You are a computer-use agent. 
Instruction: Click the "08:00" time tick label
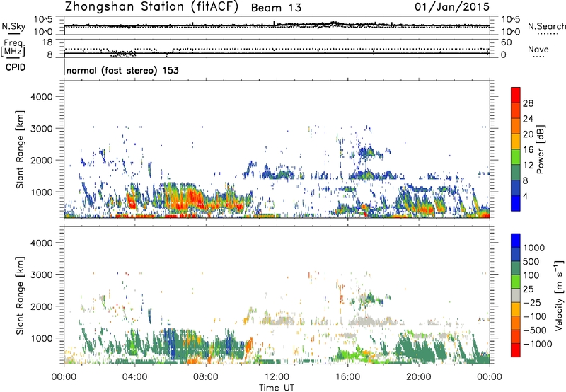[206, 377]
